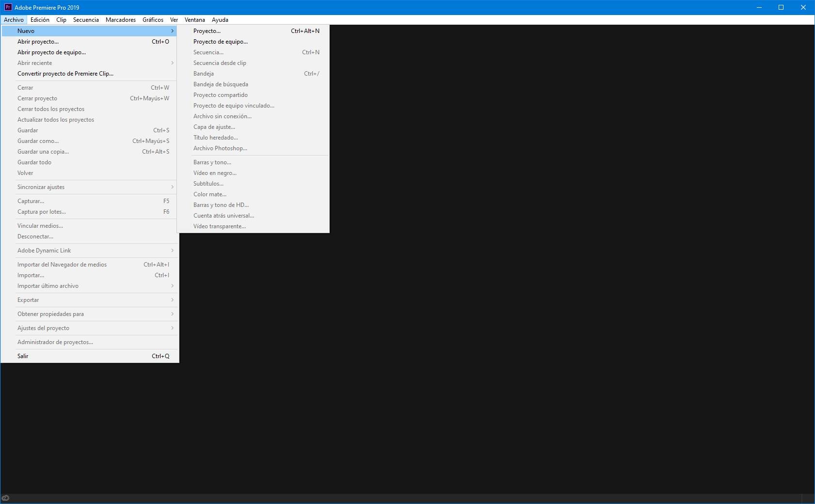Screen dimensions: 815x504
Task: Open the Ventana menu
Action: [x=195, y=20]
